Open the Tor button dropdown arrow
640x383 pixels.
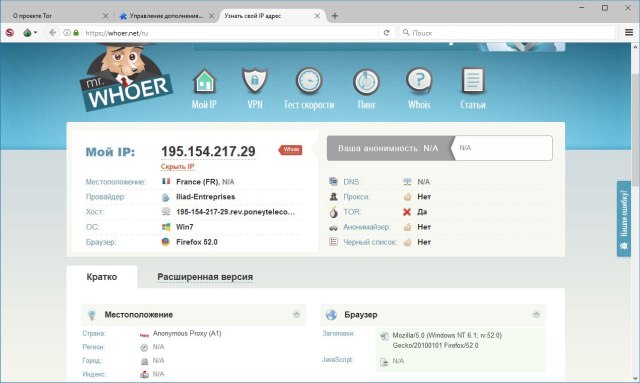[36, 33]
